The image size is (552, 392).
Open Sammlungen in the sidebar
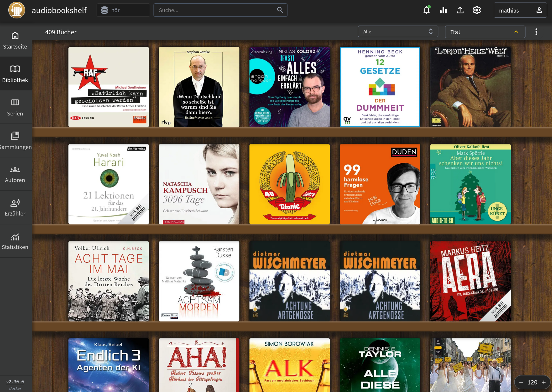click(15, 141)
